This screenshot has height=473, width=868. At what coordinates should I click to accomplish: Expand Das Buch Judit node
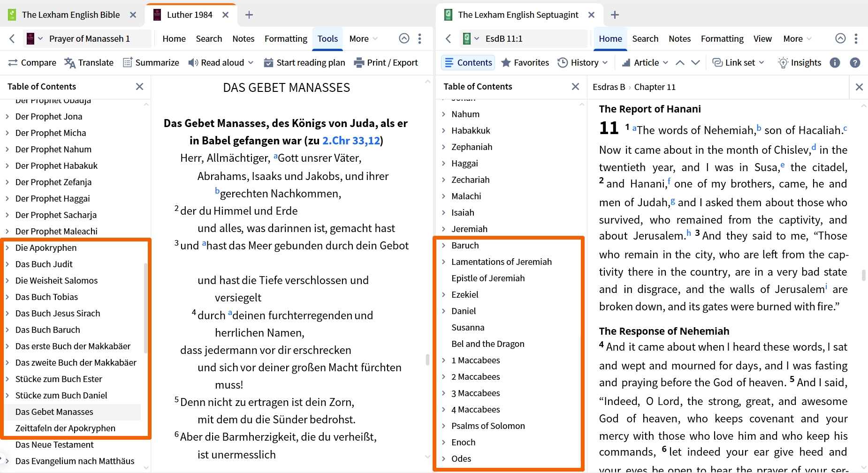click(7, 264)
